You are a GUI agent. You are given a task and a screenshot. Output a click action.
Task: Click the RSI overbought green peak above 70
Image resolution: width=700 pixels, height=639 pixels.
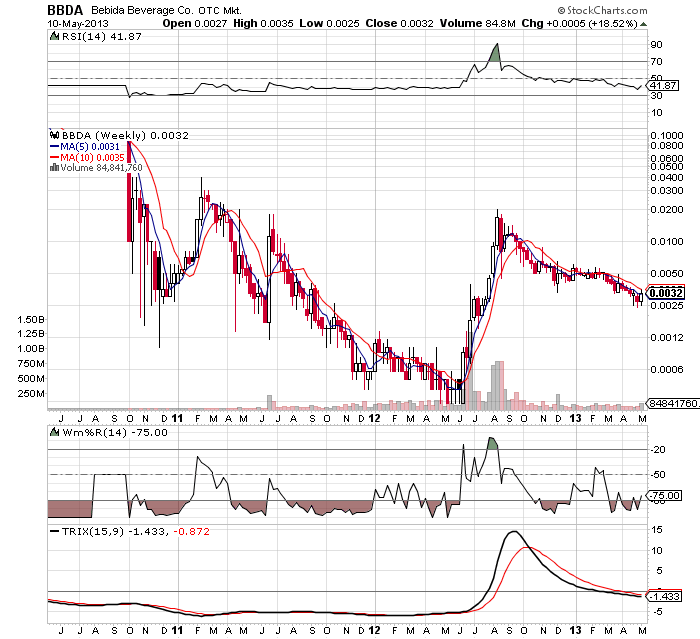495,54
